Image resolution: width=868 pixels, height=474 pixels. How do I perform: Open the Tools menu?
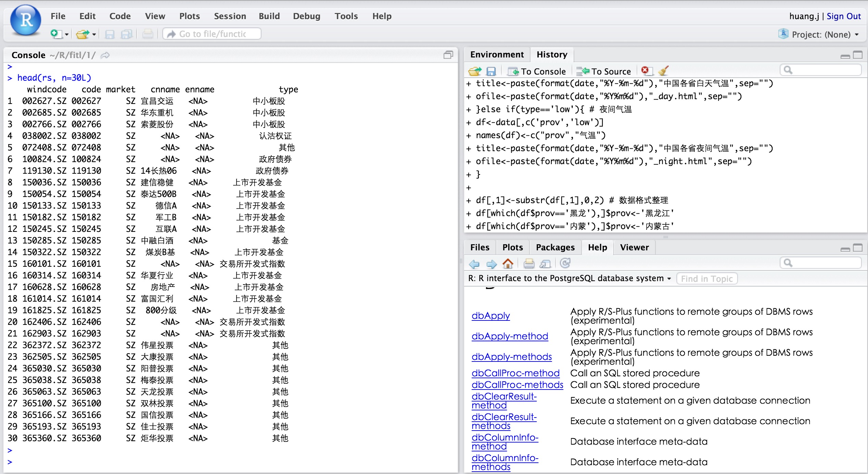346,16
